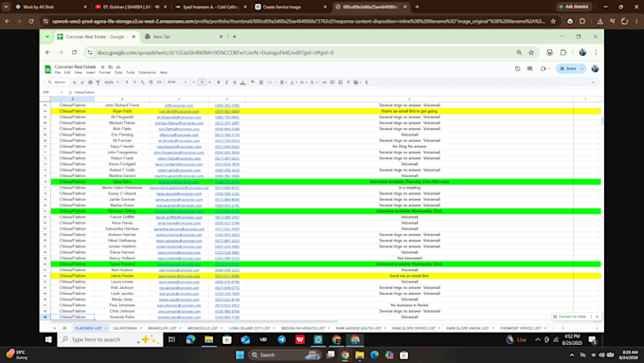Open the Extensions menu in Sheets
This screenshot has width=644, height=363.
coord(147,72)
